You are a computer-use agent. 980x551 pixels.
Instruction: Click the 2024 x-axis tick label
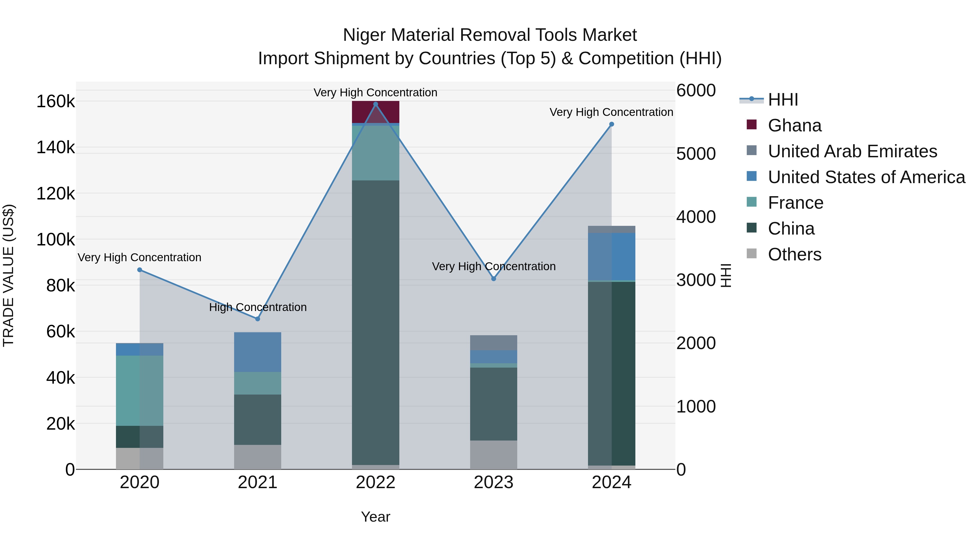pos(612,482)
